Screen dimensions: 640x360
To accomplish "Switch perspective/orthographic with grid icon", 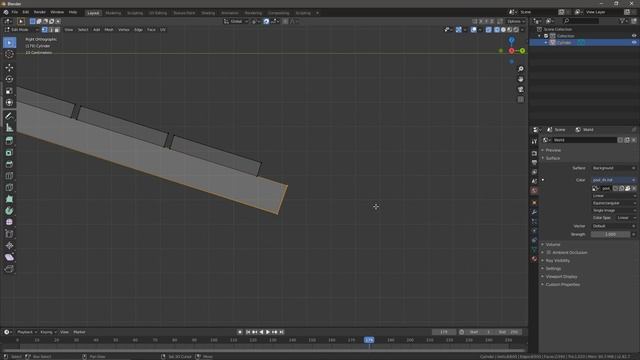I will (x=521, y=100).
